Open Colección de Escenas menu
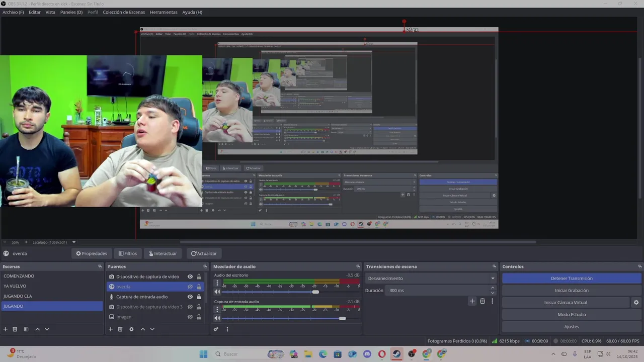This screenshot has width=644, height=362. pyautogui.click(x=124, y=12)
